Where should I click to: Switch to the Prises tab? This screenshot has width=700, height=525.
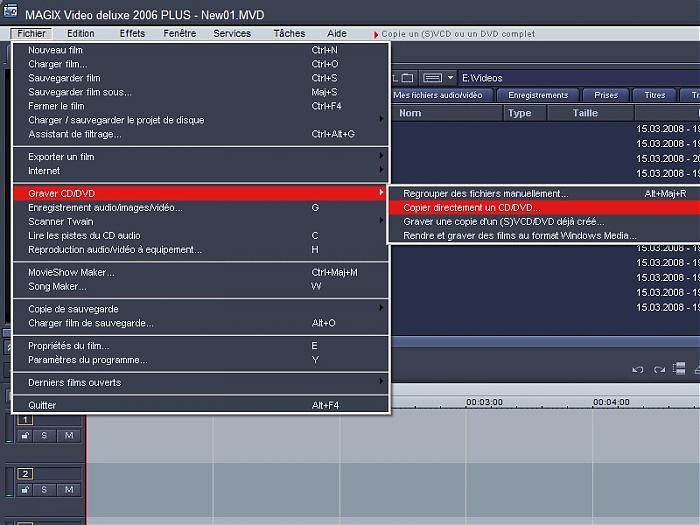(606, 95)
